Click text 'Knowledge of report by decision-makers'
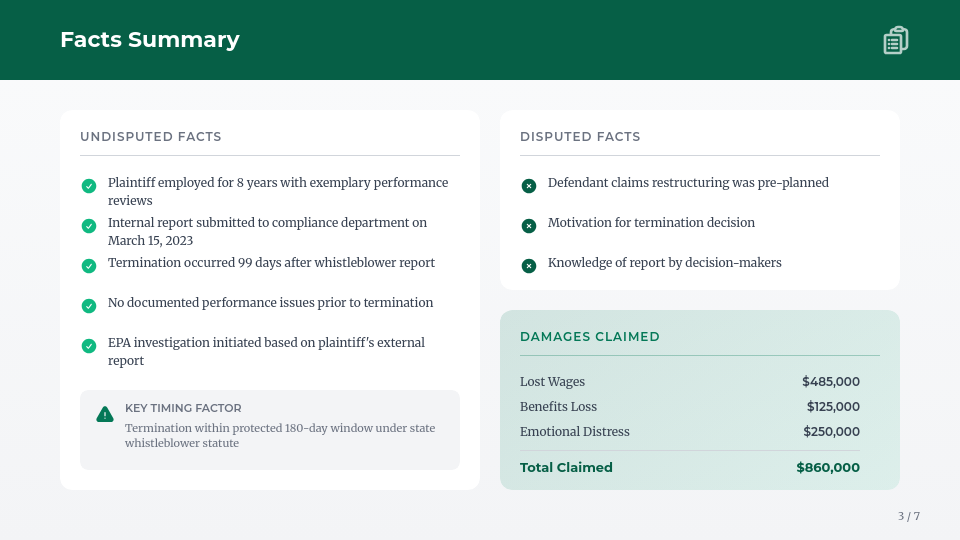960x540 pixels. pyautogui.click(x=664, y=263)
